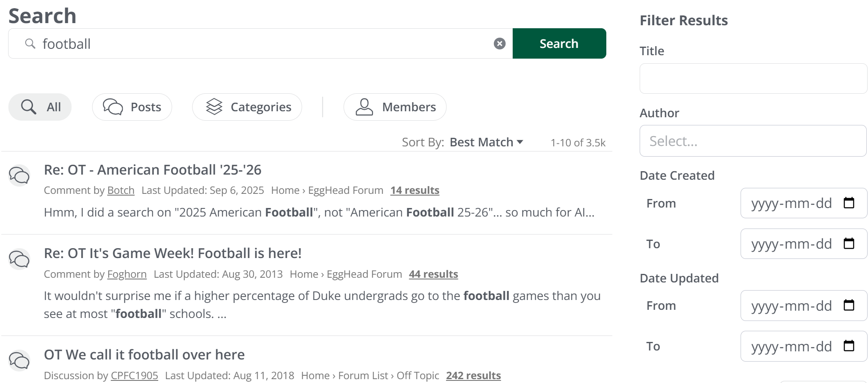Open calendar picker for Date Created To
Viewport: 868px width, 383px height.
tap(848, 243)
